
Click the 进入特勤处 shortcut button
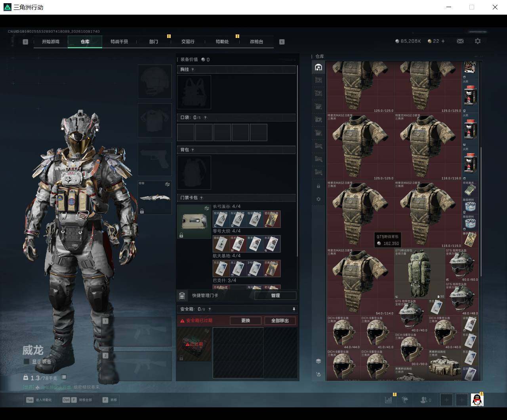(x=39, y=400)
